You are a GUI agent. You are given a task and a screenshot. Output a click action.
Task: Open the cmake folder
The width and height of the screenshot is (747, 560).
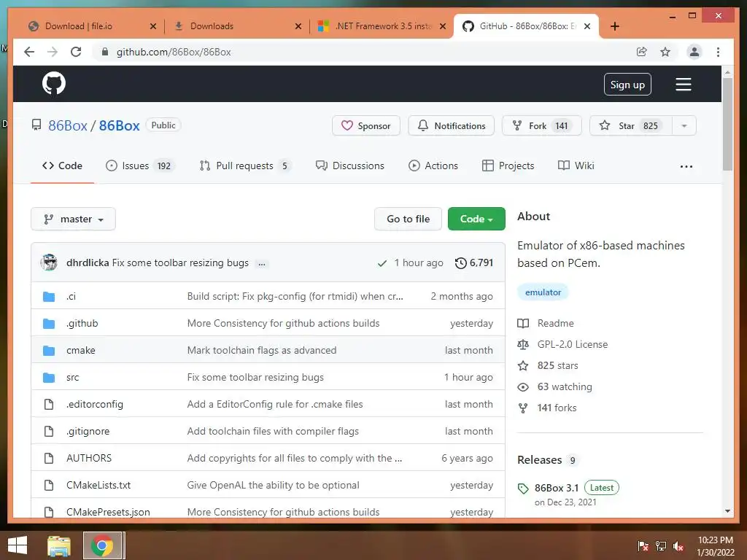click(80, 351)
